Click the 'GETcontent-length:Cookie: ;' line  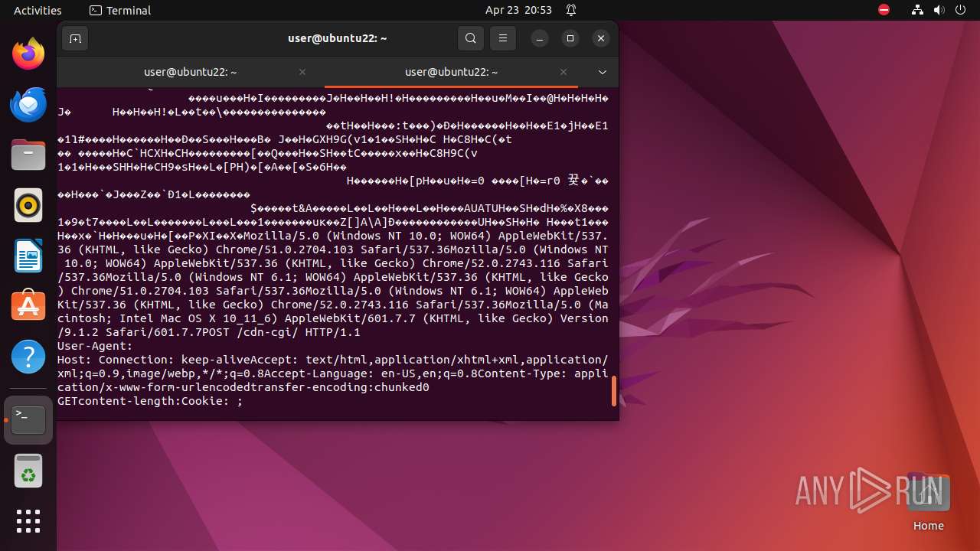(150, 401)
